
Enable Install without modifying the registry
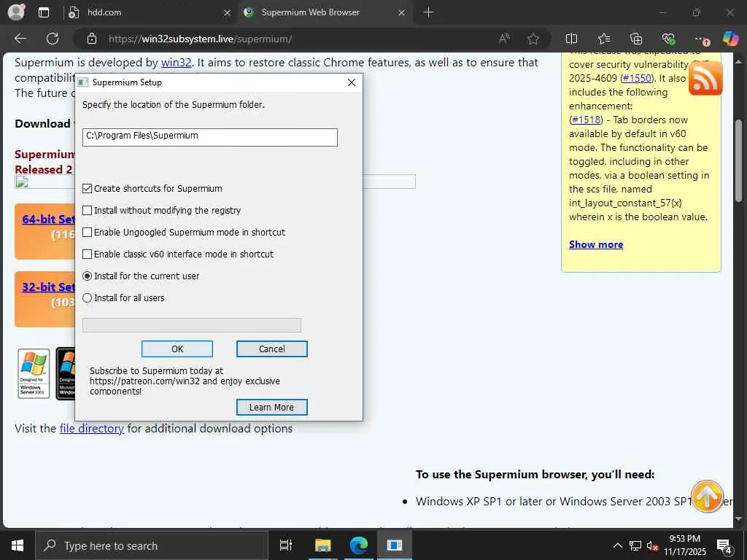pyautogui.click(x=88, y=211)
